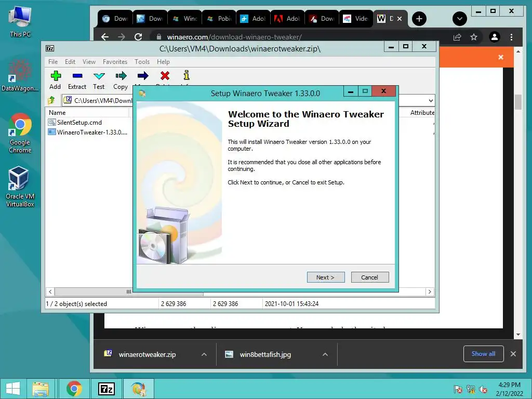The width and height of the screenshot is (532, 399).
Task: Open the Chrome tab search dropdown
Action: click(460, 19)
